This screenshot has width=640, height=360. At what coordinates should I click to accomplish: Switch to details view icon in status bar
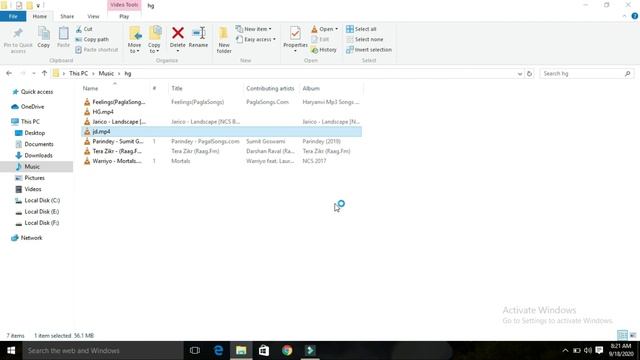pos(622,336)
